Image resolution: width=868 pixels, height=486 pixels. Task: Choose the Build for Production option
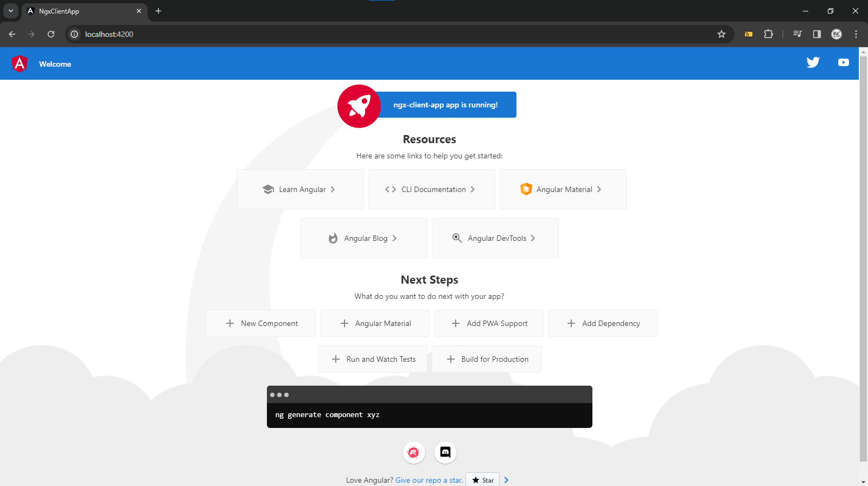point(487,359)
